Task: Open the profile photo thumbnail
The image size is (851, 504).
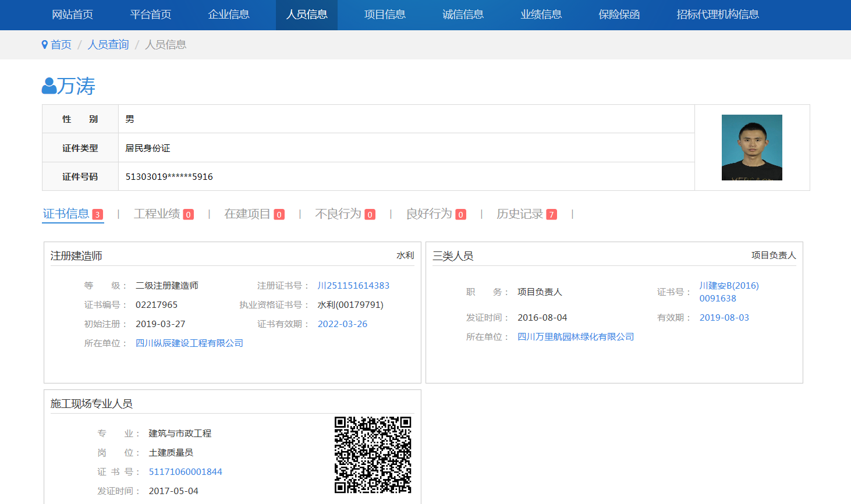Action: (751, 147)
